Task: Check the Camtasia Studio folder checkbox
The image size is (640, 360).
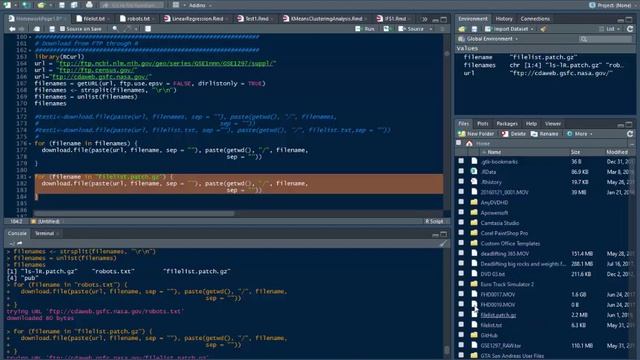Action: pos(461,222)
